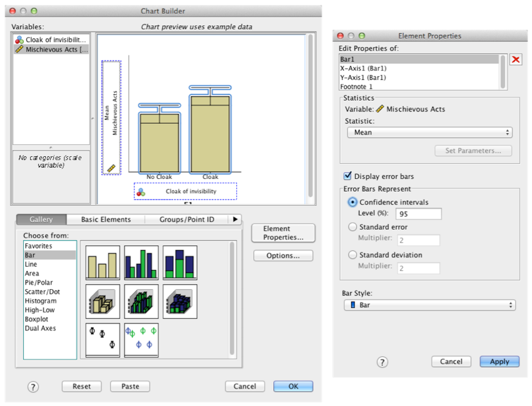532x406 pixels.
Task: Select the simple bar chart icon
Action: click(103, 262)
